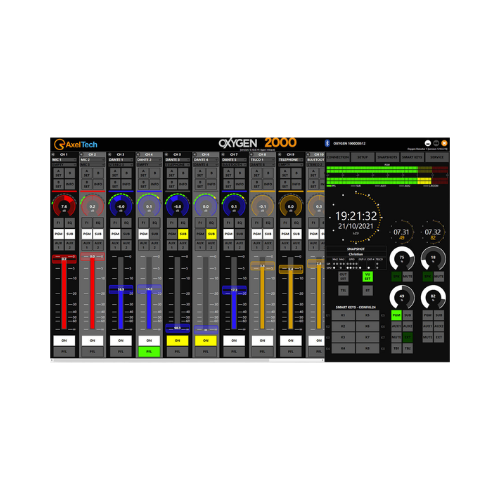
Task: Click the TB2 talkback button
Action: 407,348
